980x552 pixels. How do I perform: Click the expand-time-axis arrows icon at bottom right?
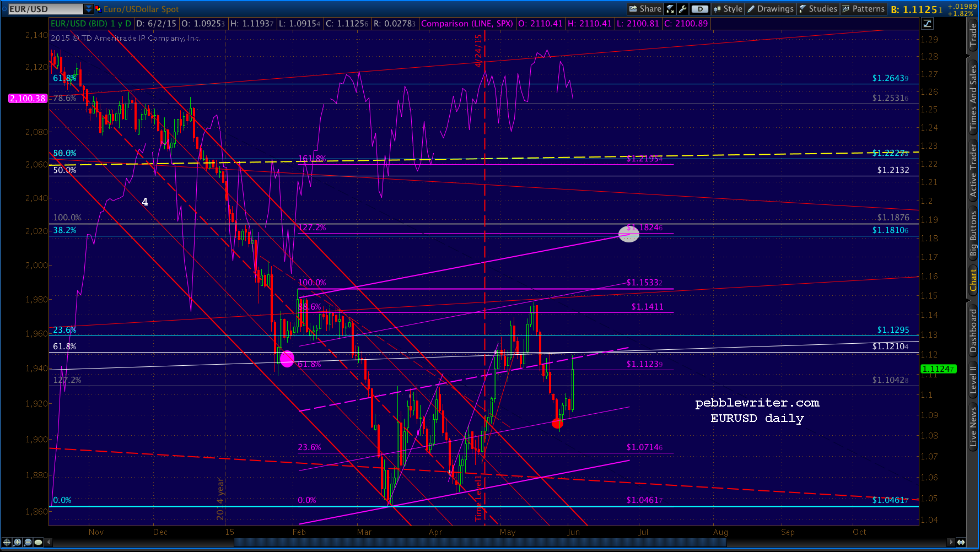click(x=961, y=542)
